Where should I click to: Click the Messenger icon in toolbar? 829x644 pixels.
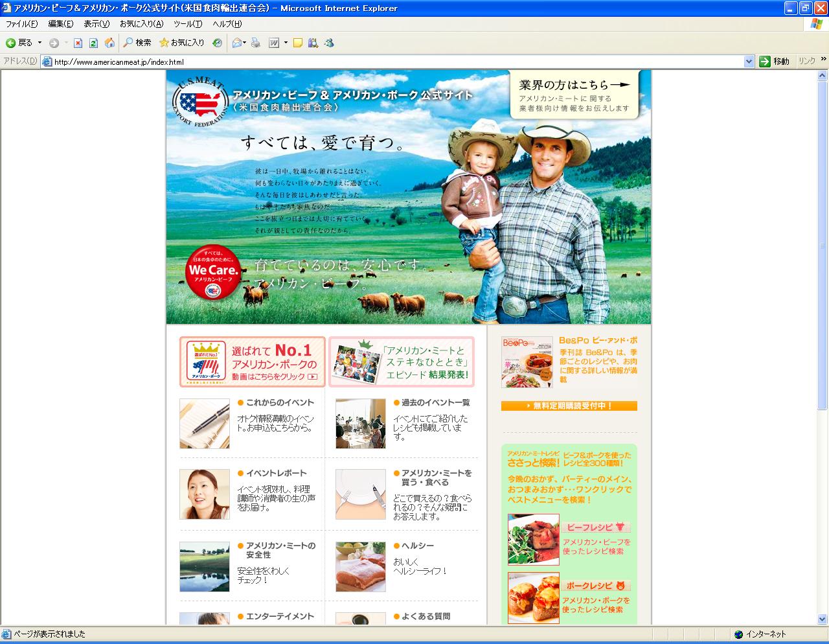329,43
